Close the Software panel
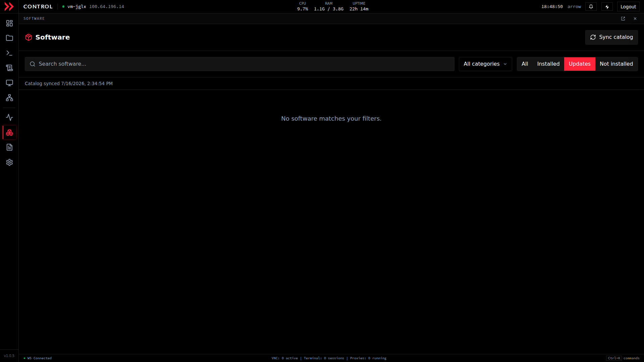Image resolution: width=644 pixels, height=362 pixels. pyautogui.click(x=635, y=18)
